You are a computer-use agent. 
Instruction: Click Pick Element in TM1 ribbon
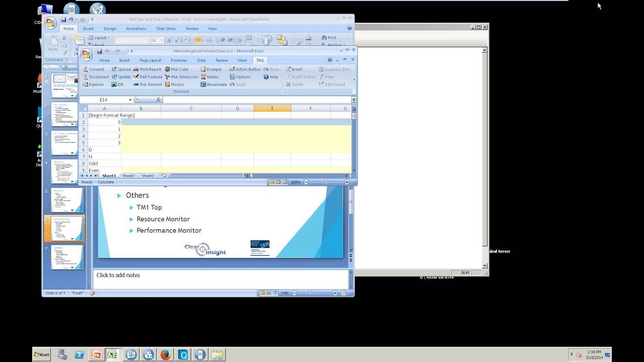[x=148, y=84]
